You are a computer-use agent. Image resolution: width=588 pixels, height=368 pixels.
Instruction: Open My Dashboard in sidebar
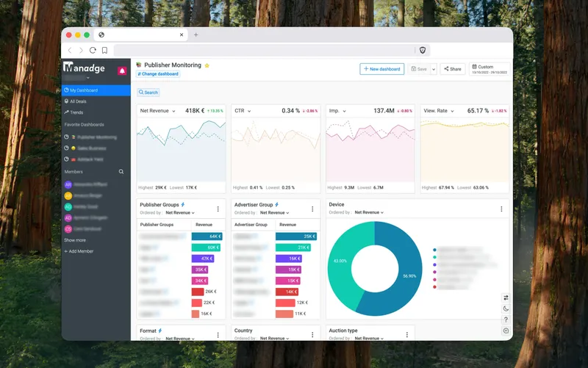[96, 90]
